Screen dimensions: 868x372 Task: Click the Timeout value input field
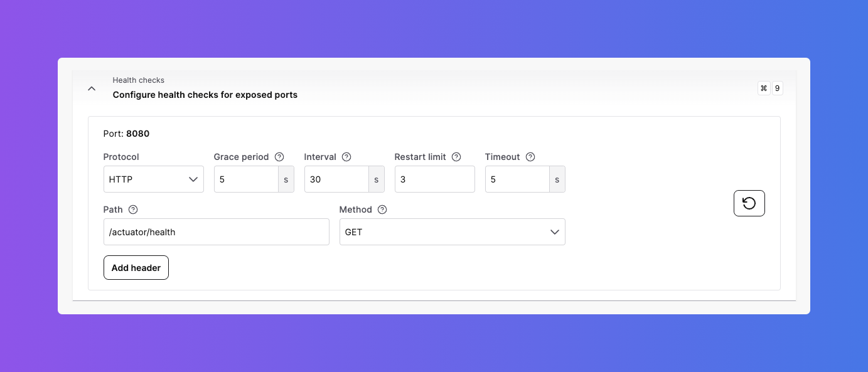pyautogui.click(x=517, y=179)
